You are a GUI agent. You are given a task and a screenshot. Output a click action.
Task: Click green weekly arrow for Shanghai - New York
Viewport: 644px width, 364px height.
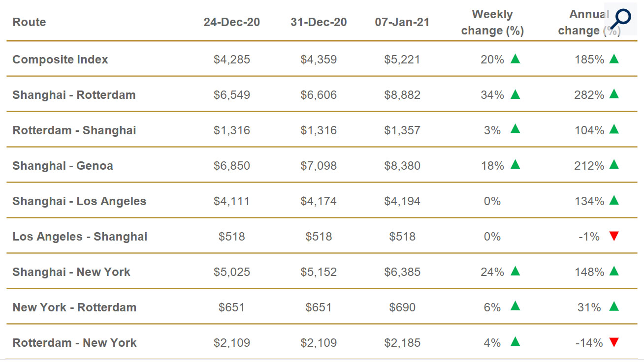click(515, 272)
